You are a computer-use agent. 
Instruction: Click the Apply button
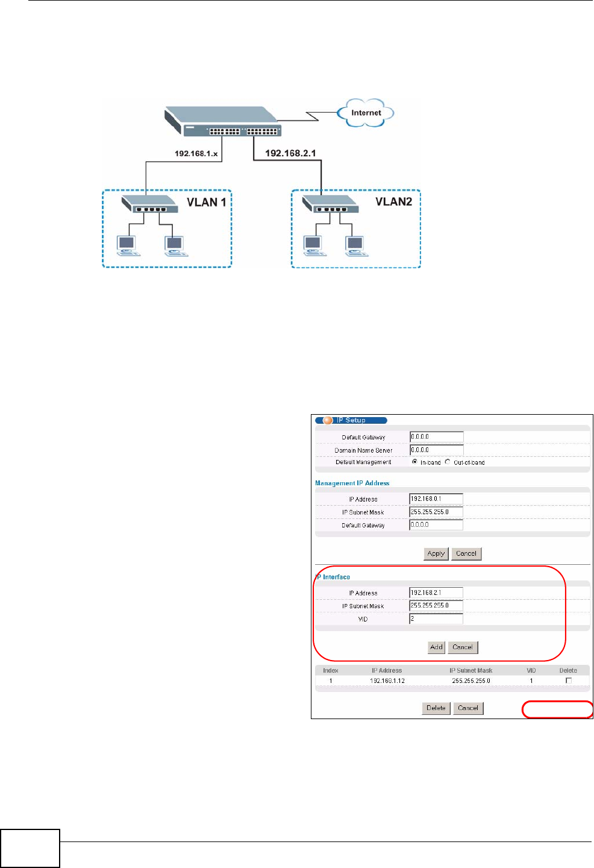point(436,553)
